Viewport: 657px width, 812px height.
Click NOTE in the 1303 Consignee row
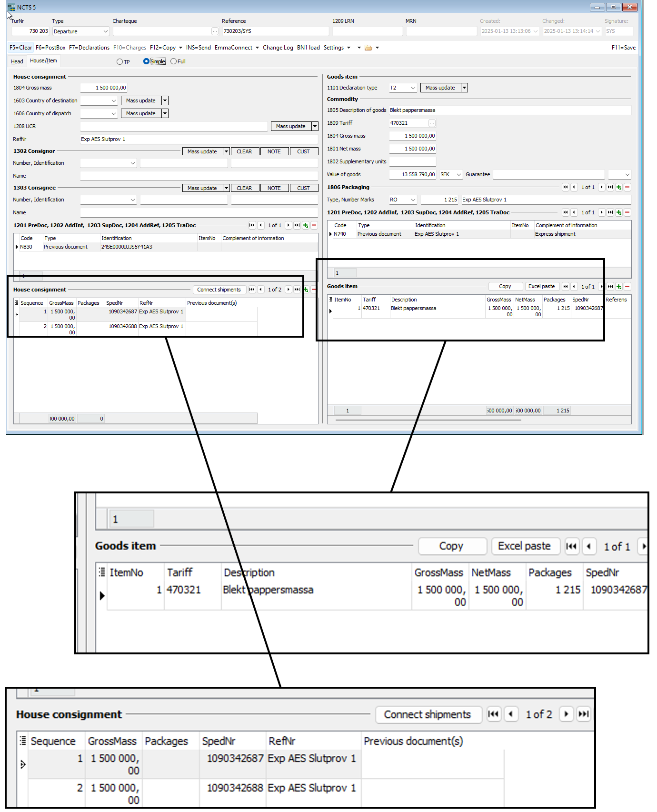(x=274, y=188)
